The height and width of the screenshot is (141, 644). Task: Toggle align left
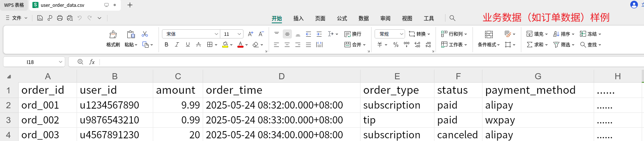coord(276,45)
